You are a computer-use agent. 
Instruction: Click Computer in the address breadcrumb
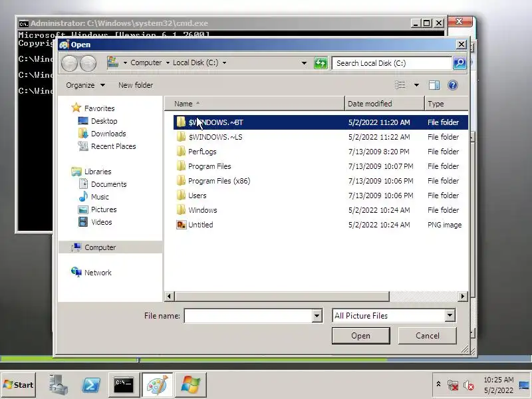point(146,63)
